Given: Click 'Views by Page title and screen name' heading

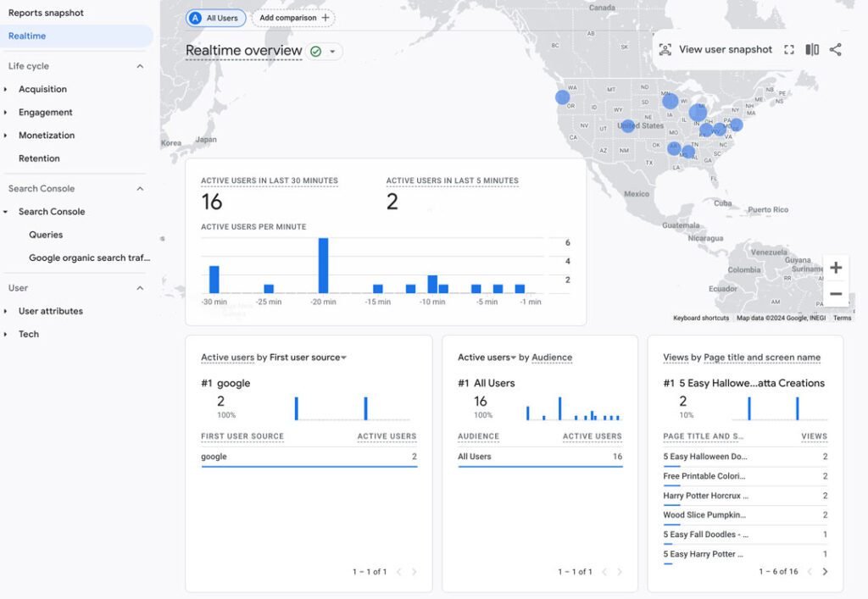Looking at the screenshot, I should point(742,358).
